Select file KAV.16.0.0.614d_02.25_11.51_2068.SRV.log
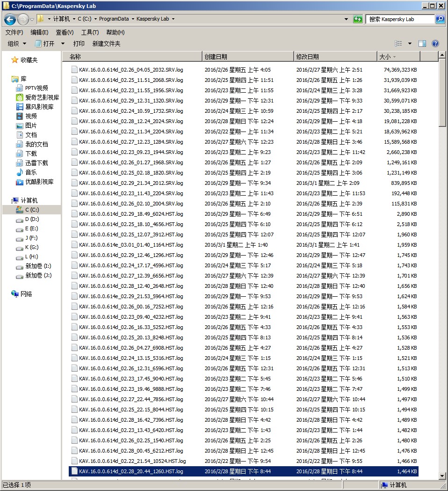448x491 pixels. point(131,80)
